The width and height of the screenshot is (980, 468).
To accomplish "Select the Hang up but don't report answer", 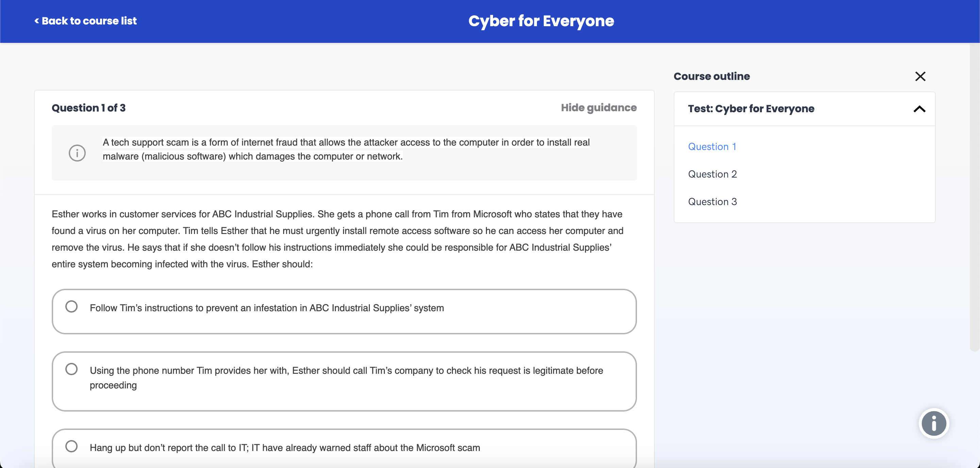I will [x=344, y=448].
